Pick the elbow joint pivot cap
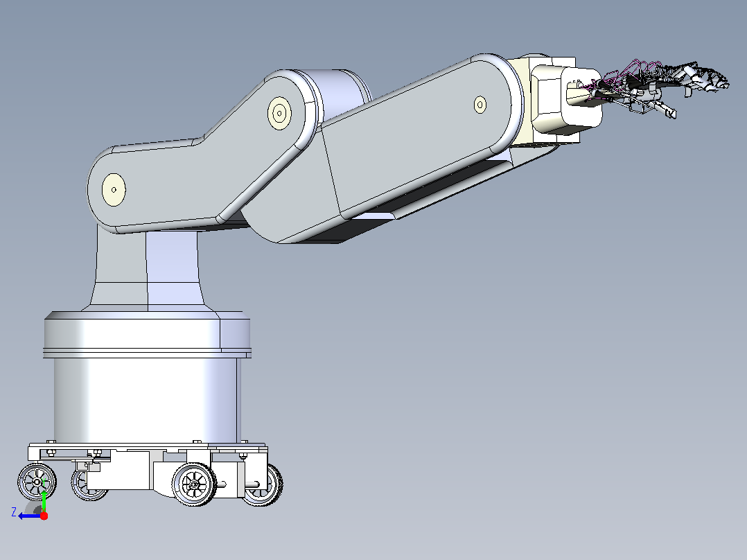Viewport: 747px width, 560px height. tap(280, 114)
